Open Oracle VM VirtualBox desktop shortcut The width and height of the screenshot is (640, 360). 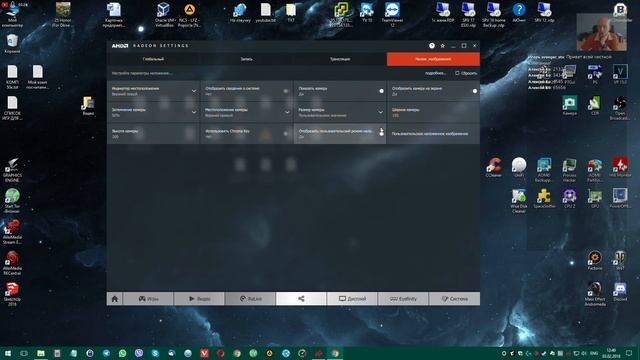[164, 14]
